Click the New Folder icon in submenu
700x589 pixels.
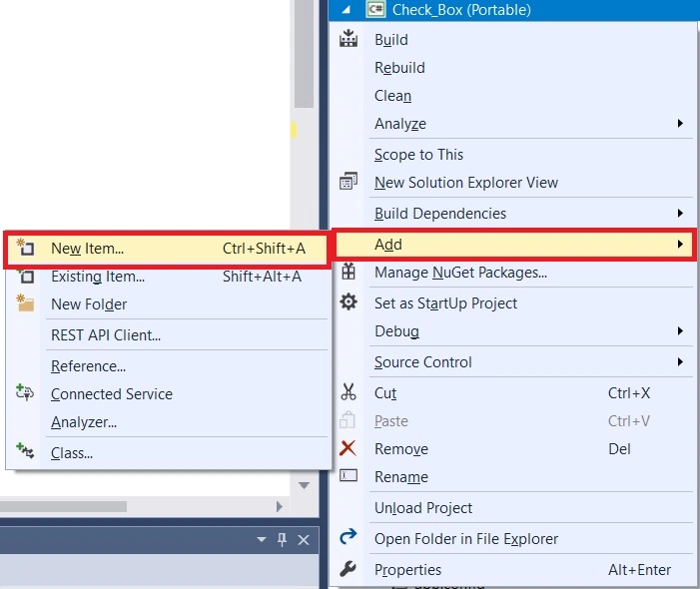tap(25, 302)
